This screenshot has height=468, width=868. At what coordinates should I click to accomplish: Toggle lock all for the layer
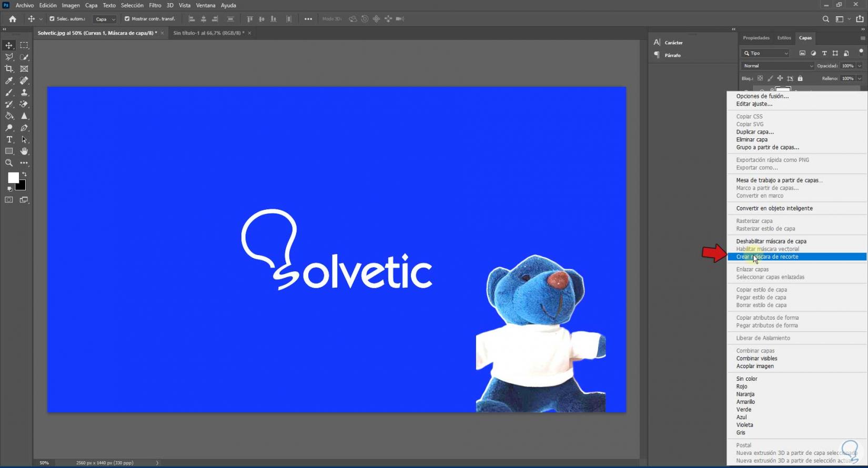[800, 78]
